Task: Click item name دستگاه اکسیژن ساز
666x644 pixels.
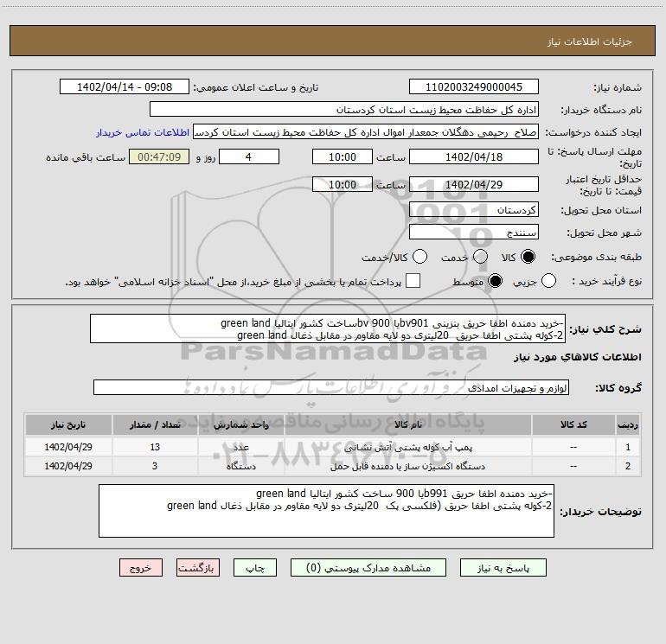Action: tap(407, 467)
